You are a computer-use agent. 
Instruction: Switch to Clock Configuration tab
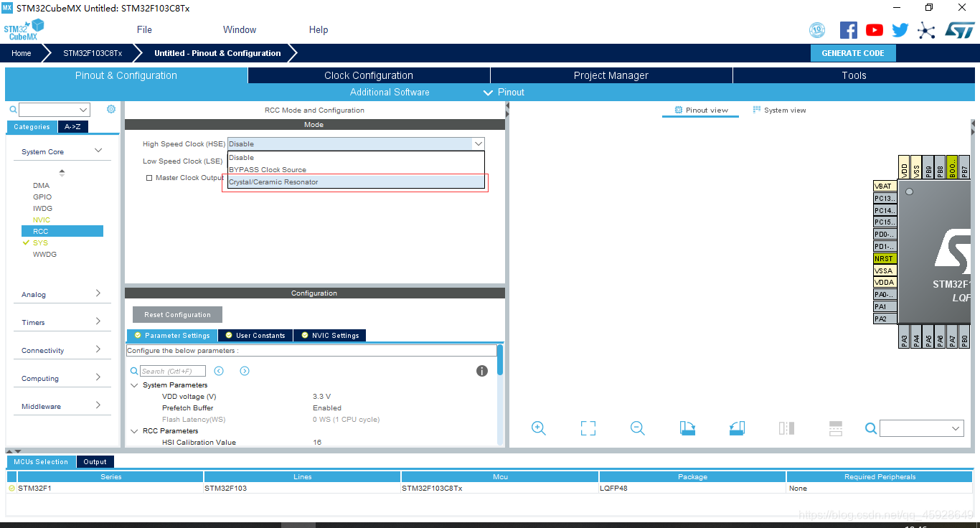pos(369,75)
